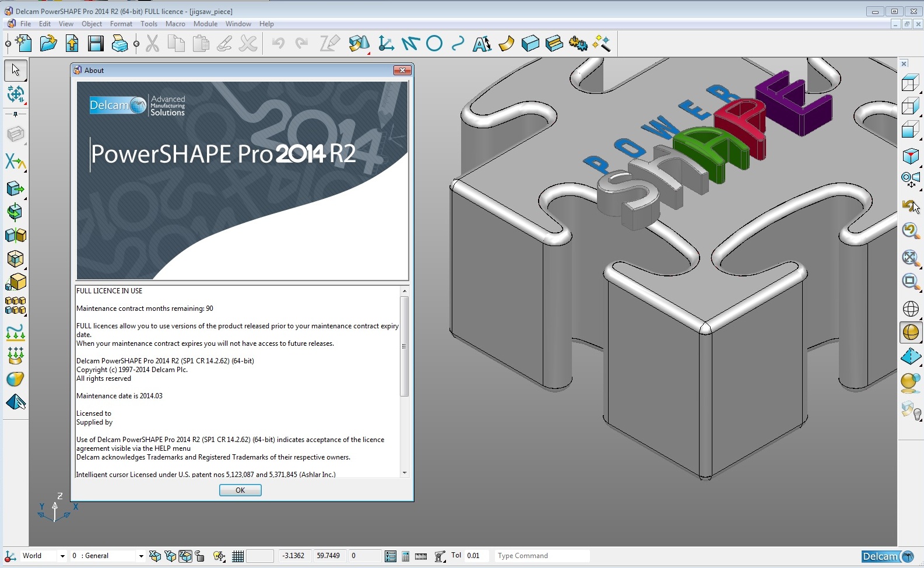This screenshot has width=924, height=568.
Task: Click the scissors Cut icon
Action: [x=152, y=43]
